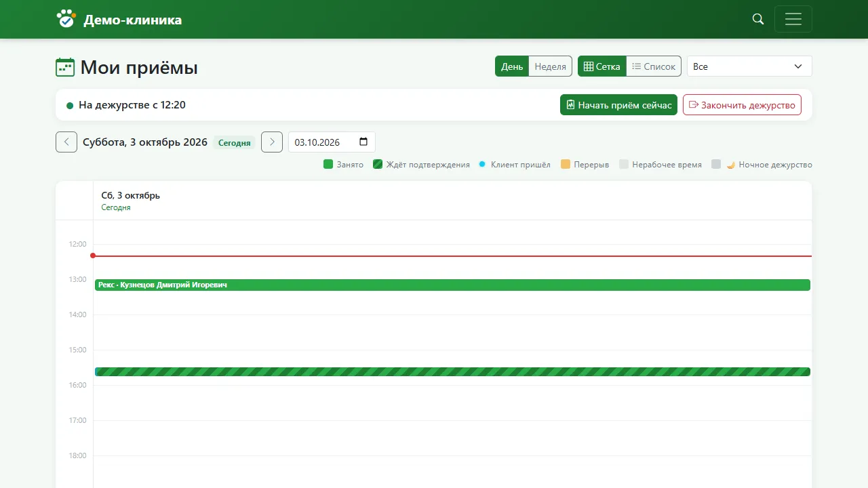The width and height of the screenshot is (868, 488).
Task: Go to previous day arrow
Action: tap(66, 142)
